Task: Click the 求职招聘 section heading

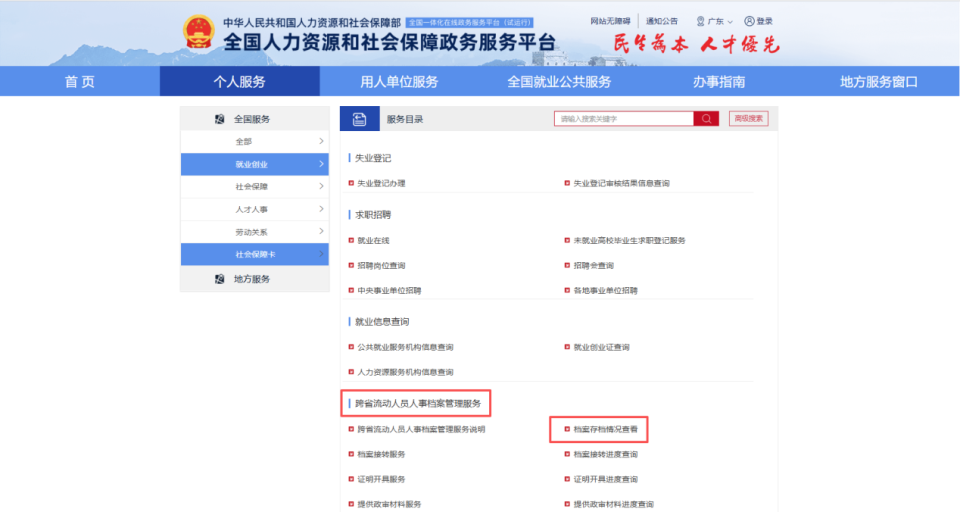Action: click(373, 215)
